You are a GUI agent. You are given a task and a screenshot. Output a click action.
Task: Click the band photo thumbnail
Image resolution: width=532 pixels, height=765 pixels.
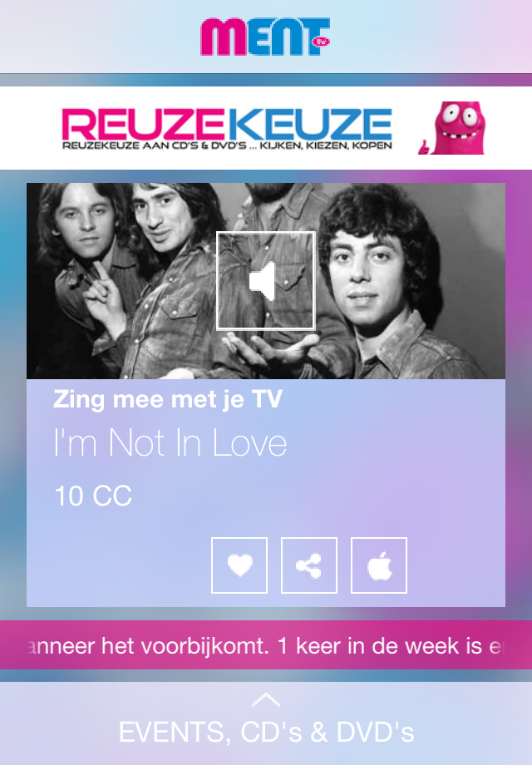pos(266,281)
